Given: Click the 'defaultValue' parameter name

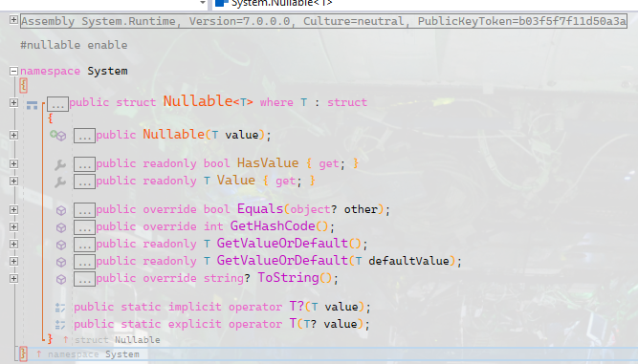Looking at the screenshot, I should 408,261.
